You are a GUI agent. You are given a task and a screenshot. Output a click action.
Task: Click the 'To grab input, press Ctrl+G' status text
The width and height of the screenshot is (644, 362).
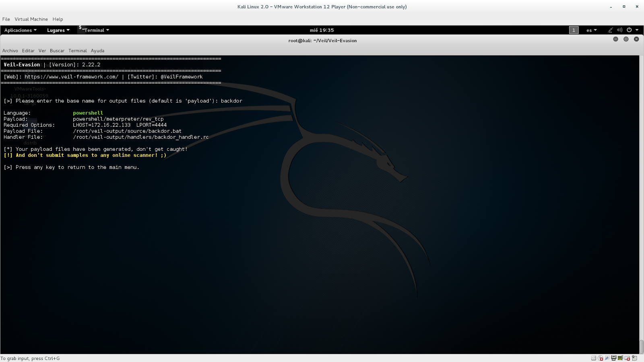point(30,358)
